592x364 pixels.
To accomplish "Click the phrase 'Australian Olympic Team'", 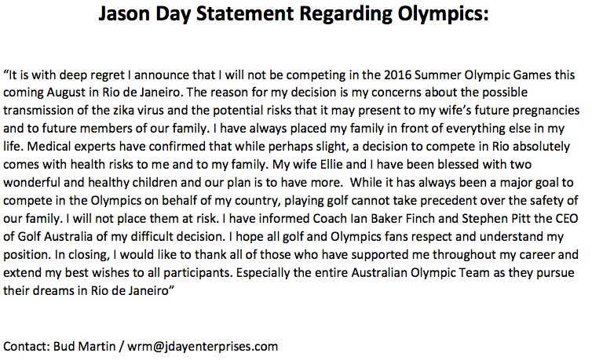I will point(420,273).
